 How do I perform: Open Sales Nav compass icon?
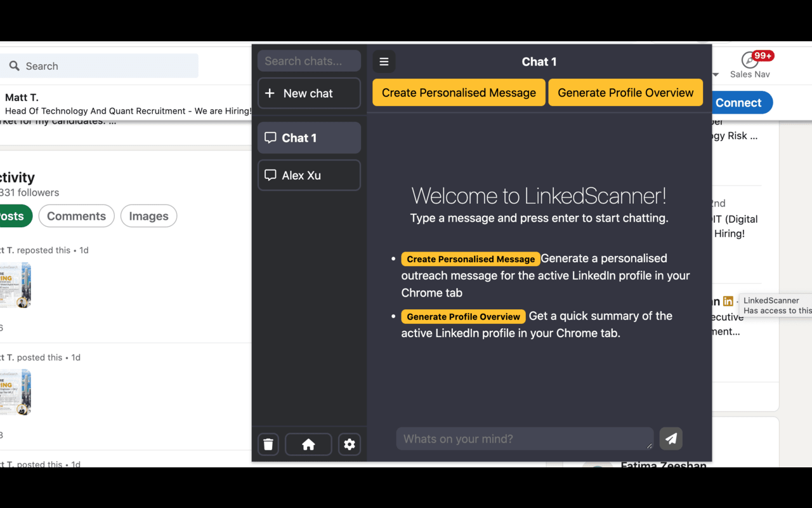click(x=750, y=60)
